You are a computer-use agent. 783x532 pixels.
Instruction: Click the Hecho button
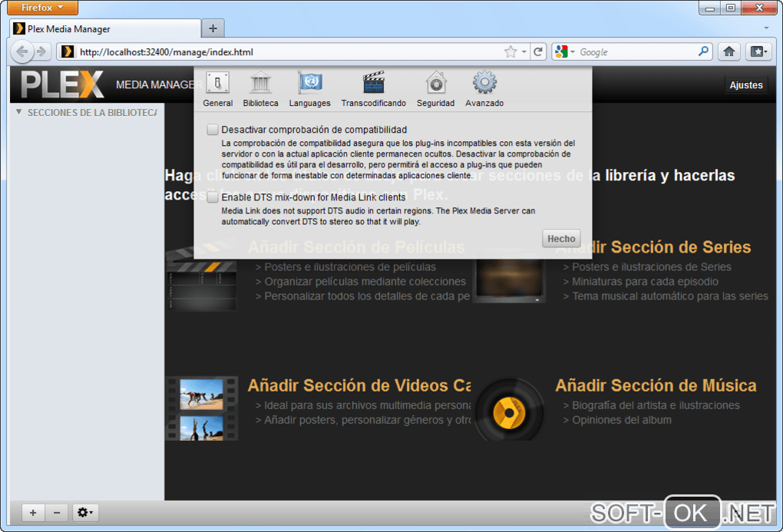pyautogui.click(x=561, y=239)
